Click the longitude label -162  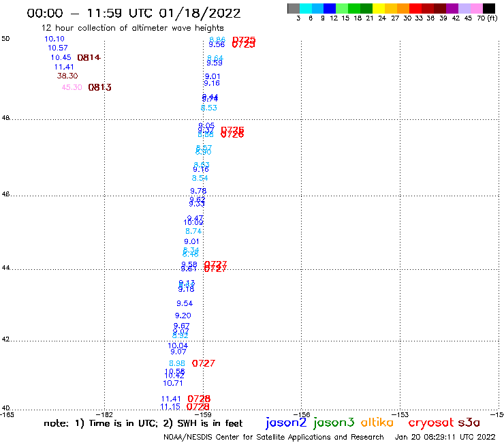[x=104, y=415]
